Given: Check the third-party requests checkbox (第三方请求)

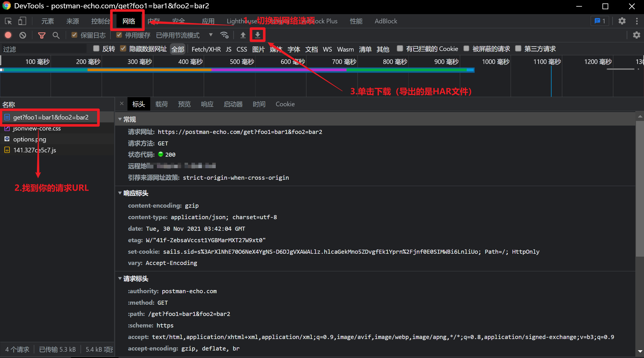Looking at the screenshot, I should [518, 48].
